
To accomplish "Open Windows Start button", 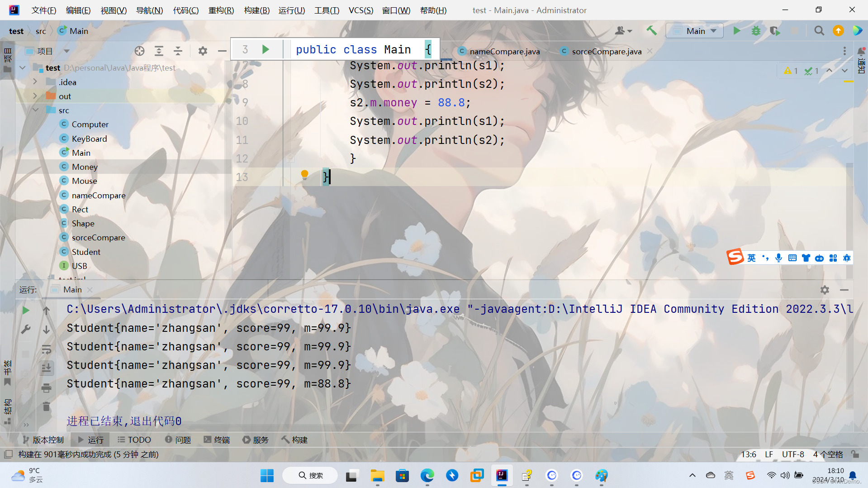I will coord(267,475).
